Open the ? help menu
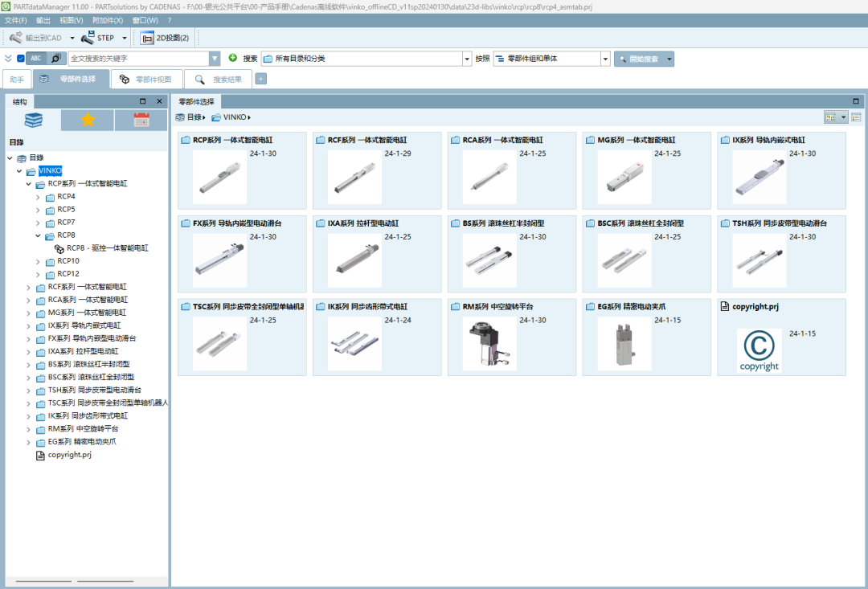868x589 pixels. [x=170, y=20]
